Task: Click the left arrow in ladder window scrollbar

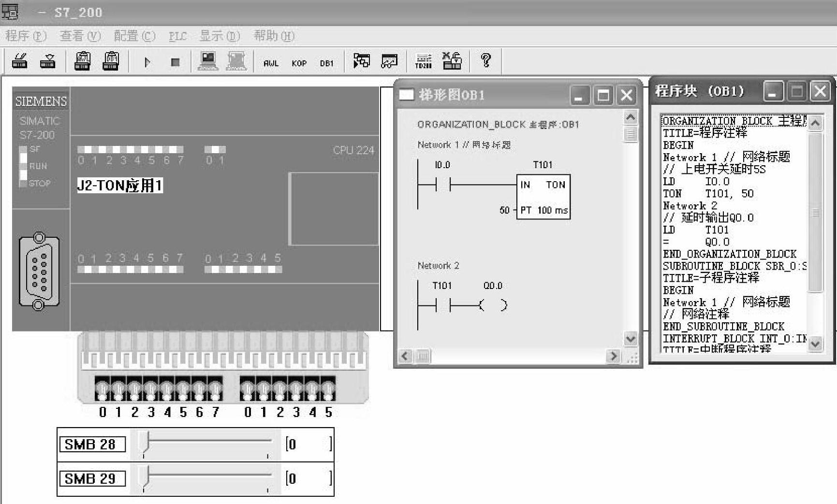Action: tap(405, 357)
